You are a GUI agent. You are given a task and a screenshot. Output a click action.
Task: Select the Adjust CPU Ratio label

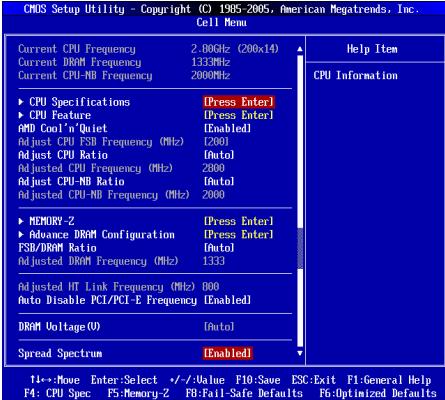(63, 155)
